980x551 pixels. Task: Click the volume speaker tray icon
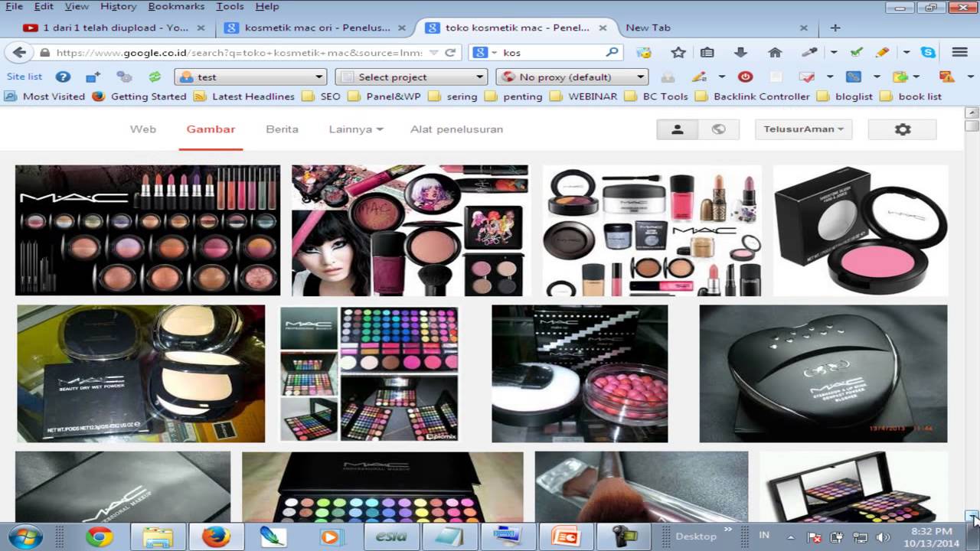point(882,537)
